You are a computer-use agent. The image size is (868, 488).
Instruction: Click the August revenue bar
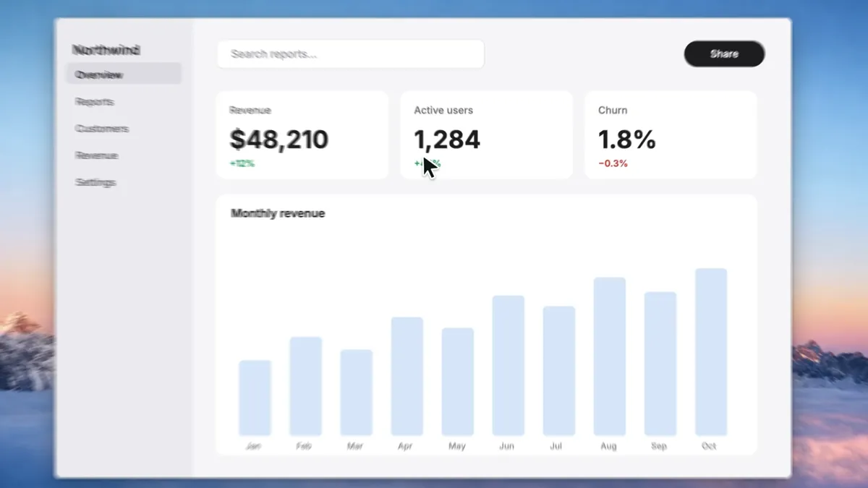610,356
